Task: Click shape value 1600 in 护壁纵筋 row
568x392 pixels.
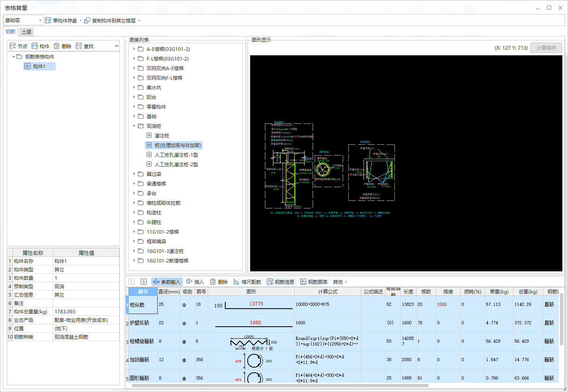Action: coord(255,323)
